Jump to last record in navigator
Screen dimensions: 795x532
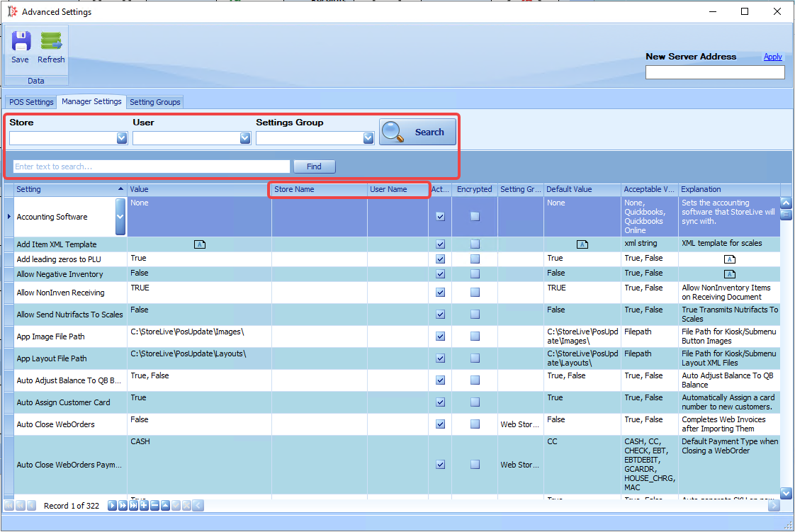(133, 506)
